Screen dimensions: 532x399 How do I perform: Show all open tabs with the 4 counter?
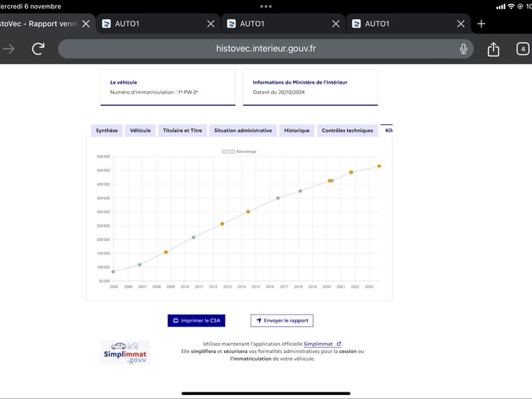pos(523,49)
